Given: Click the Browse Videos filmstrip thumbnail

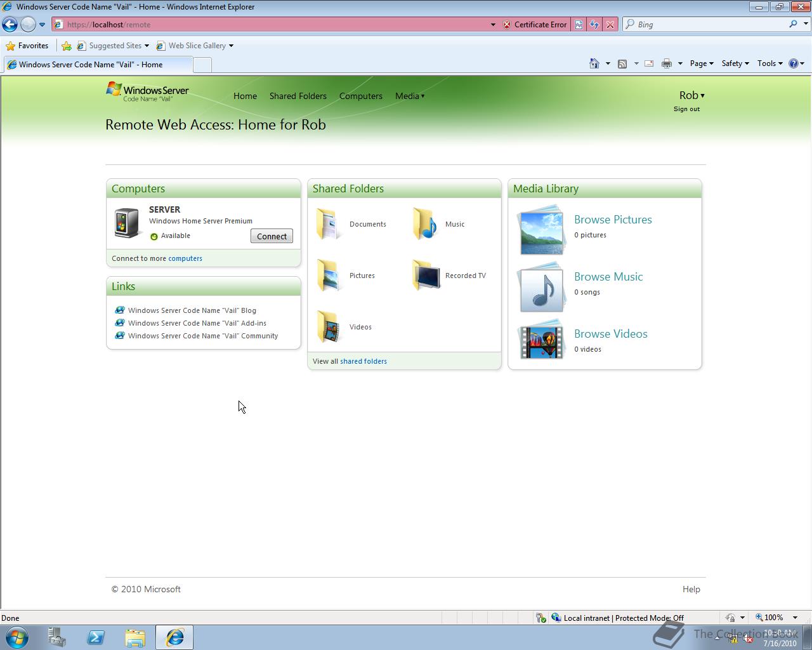Looking at the screenshot, I should click(540, 340).
